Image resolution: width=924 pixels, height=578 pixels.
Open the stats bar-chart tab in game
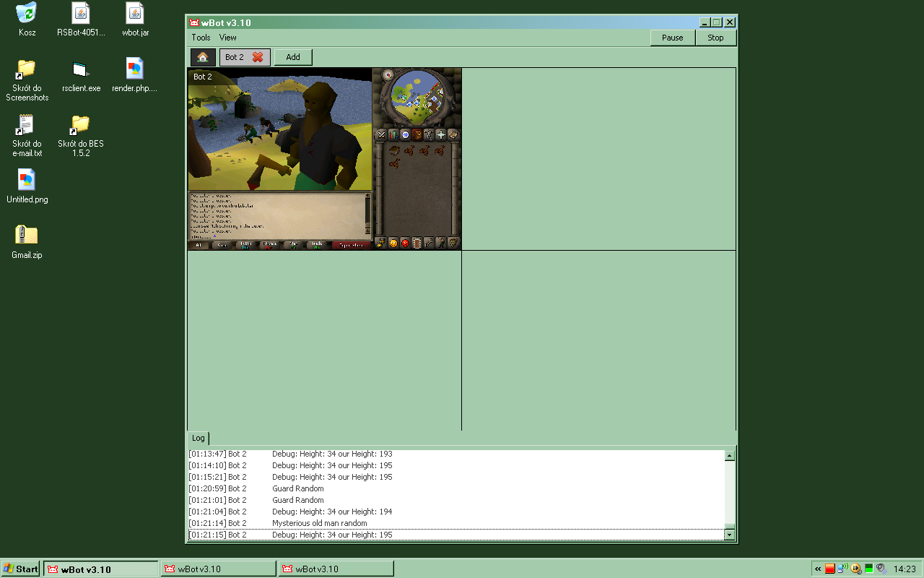[x=393, y=135]
